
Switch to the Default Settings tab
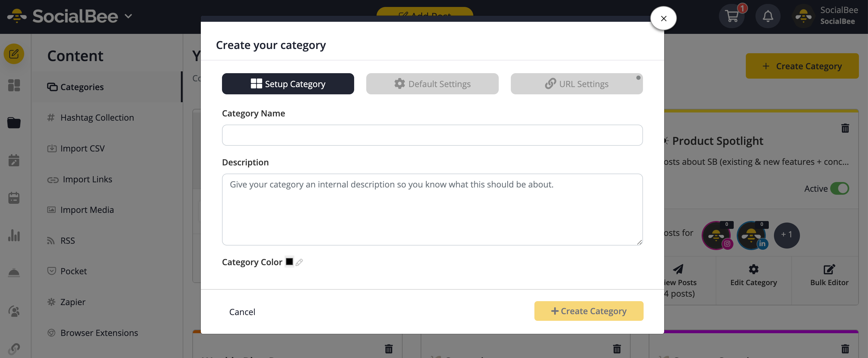(432, 83)
